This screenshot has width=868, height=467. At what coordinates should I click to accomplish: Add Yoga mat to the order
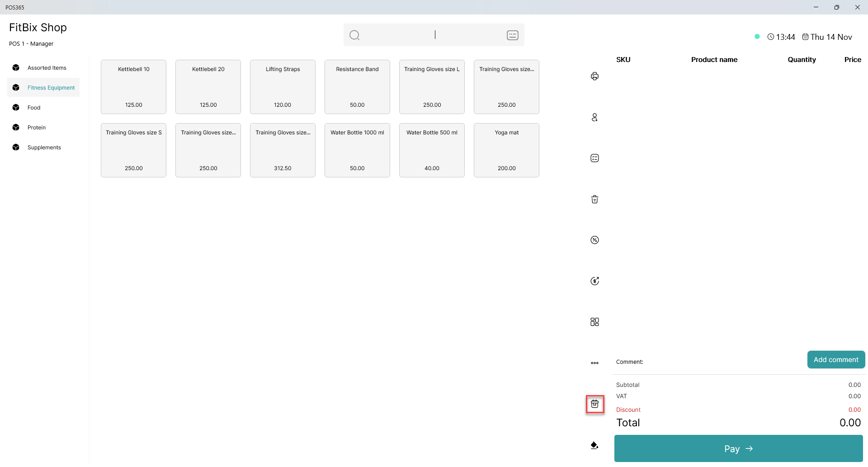click(506, 150)
